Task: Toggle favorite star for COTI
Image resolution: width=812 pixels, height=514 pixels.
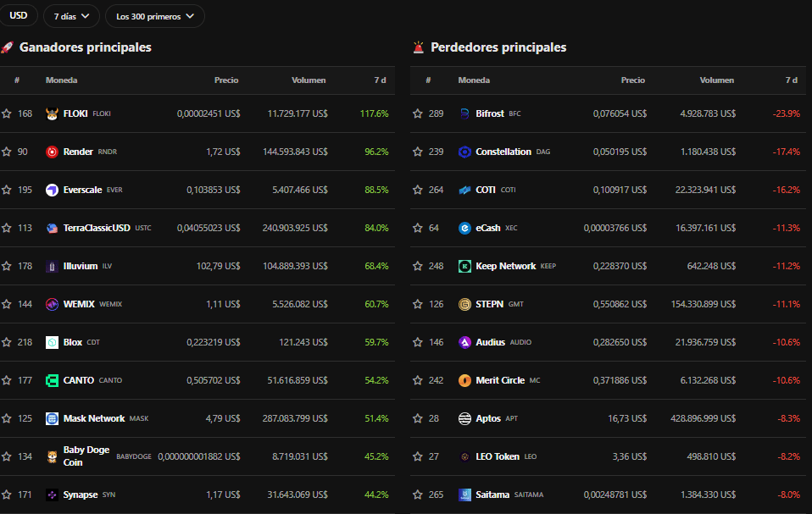Action: tap(417, 190)
